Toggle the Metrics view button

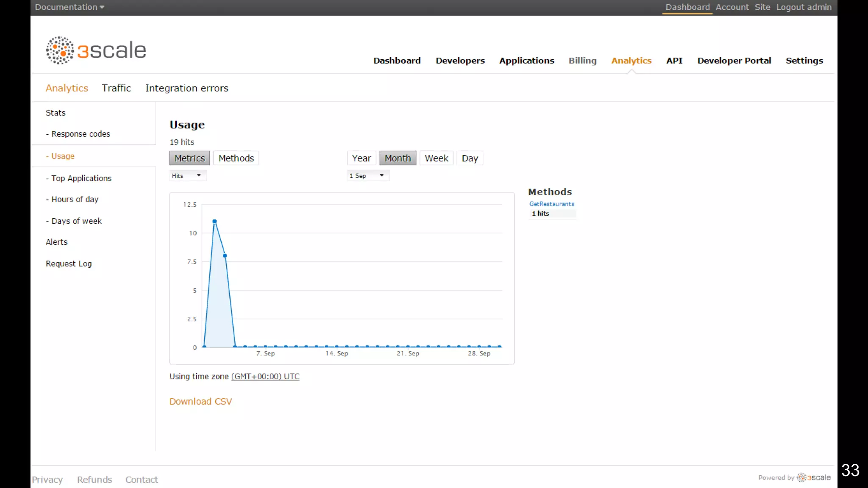(x=189, y=158)
